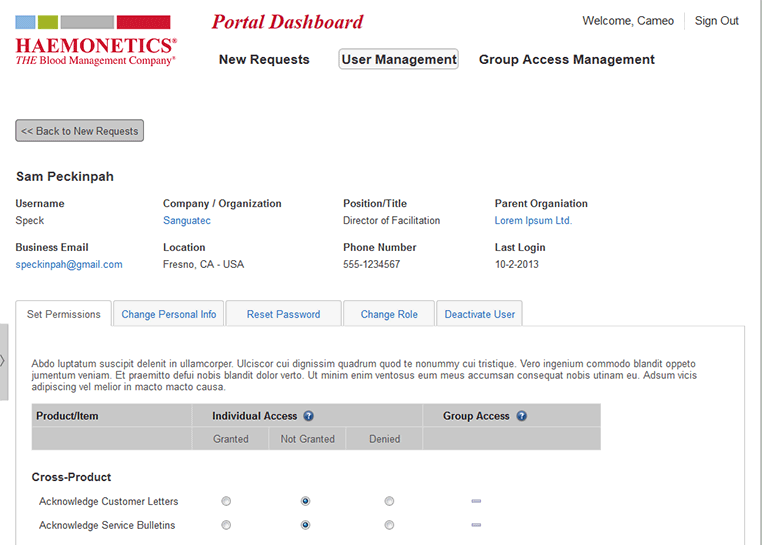Open the New Requests menu
The width and height of the screenshot is (778, 545).
pyautogui.click(x=264, y=60)
